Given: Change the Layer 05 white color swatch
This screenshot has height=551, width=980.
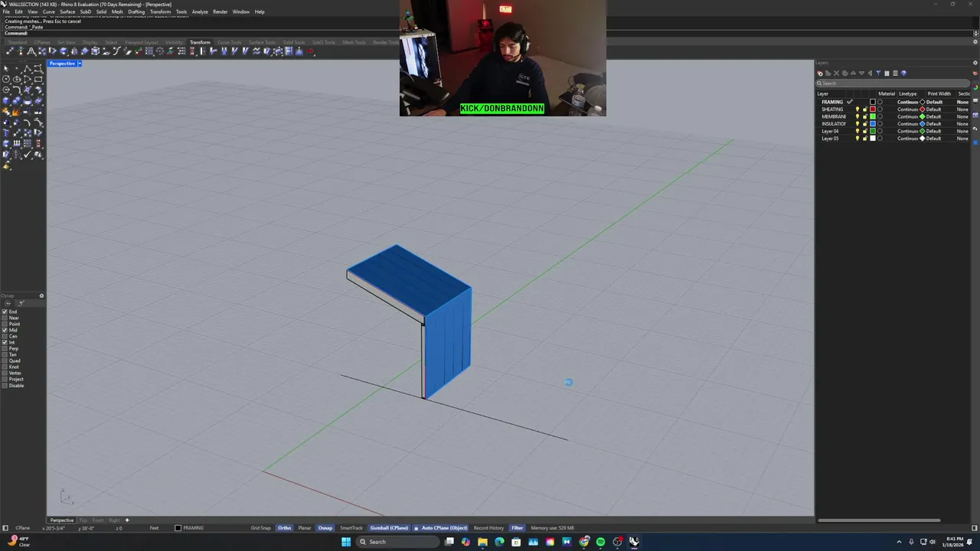Looking at the screenshot, I should pyautogui.click(x=873, y=139).
